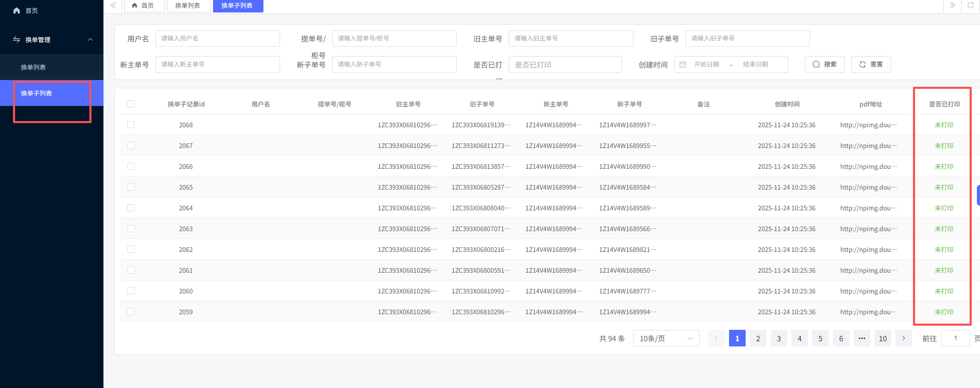Click the double-right arrow tab scroll icon
This screenshot has width=980, height=388.
[x=952, y=6]
